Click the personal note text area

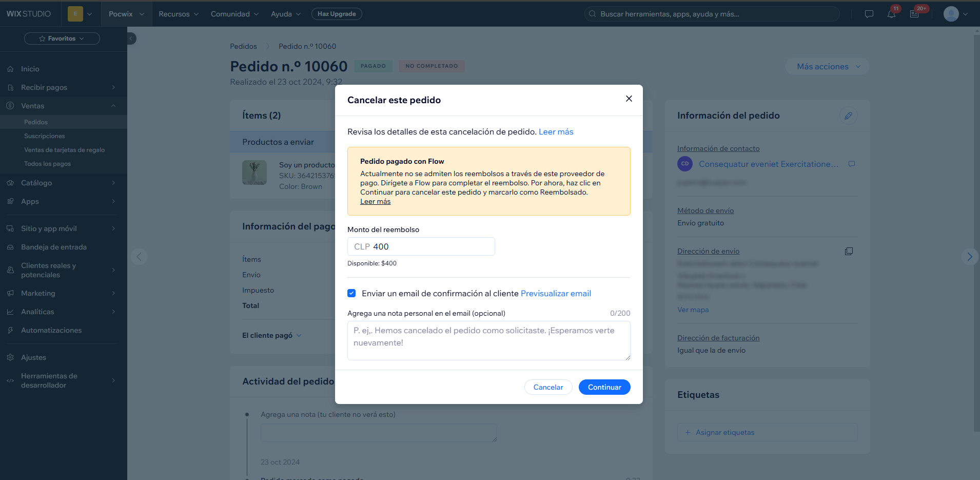coord(489,340)
